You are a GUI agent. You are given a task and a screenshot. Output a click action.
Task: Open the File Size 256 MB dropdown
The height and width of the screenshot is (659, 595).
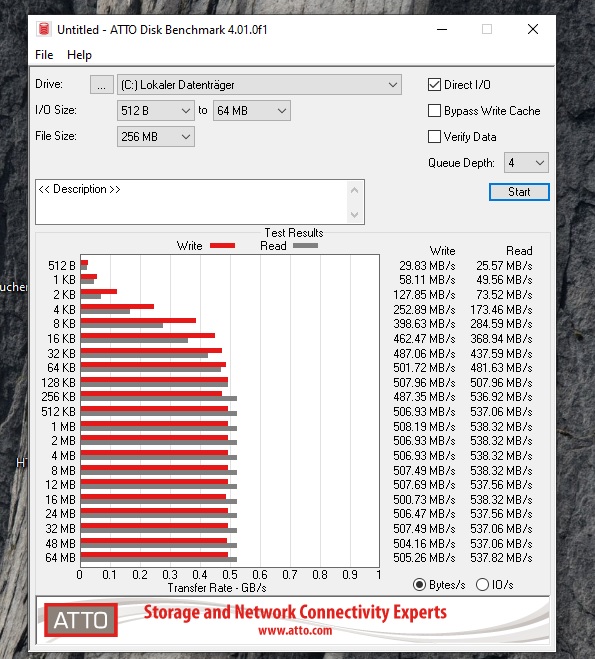point(156,137)
